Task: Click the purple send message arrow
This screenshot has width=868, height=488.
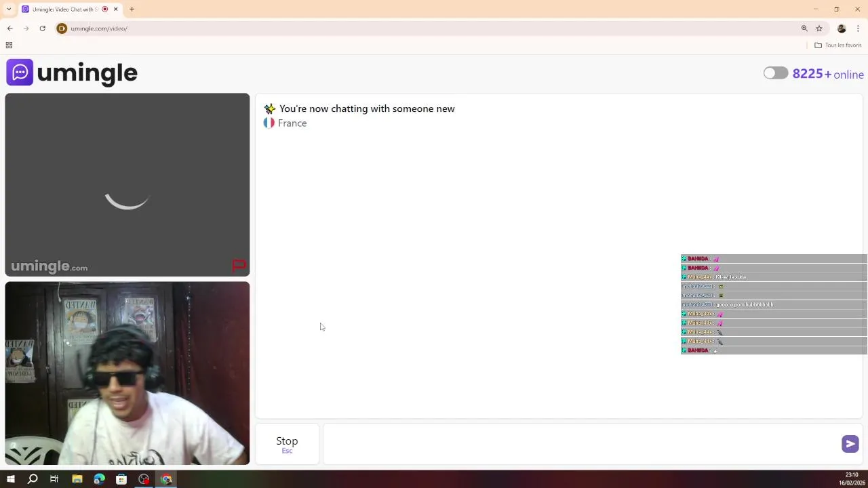Action: coord(850,444)
